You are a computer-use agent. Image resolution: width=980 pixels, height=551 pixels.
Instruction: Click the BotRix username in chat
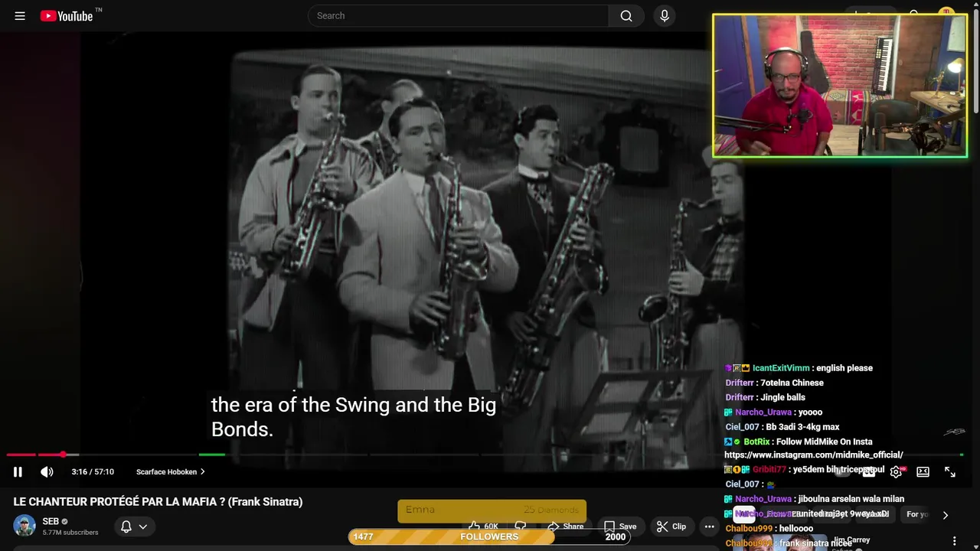point(756,442)
